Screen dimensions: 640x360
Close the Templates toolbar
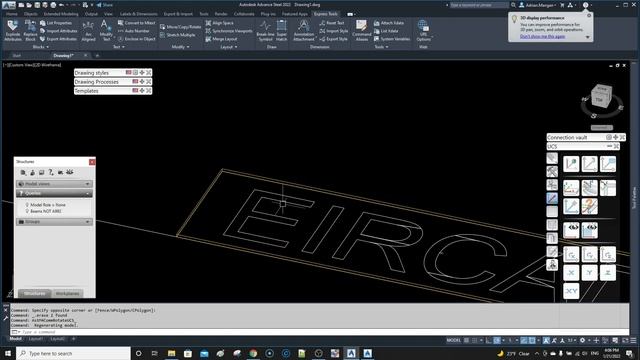tap(149, 91)
